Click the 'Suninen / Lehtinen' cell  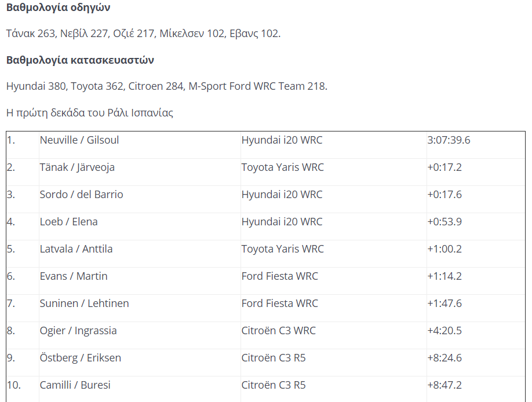pos(85,304)
